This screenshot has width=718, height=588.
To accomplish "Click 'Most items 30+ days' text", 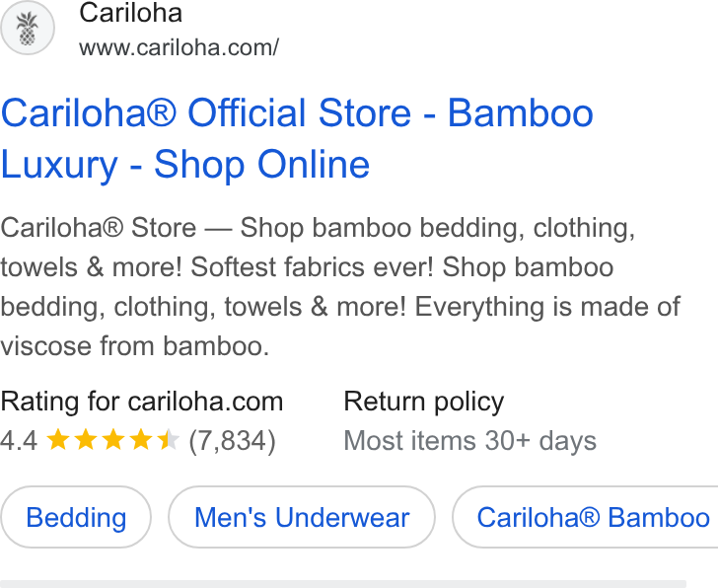I will 470,441.
